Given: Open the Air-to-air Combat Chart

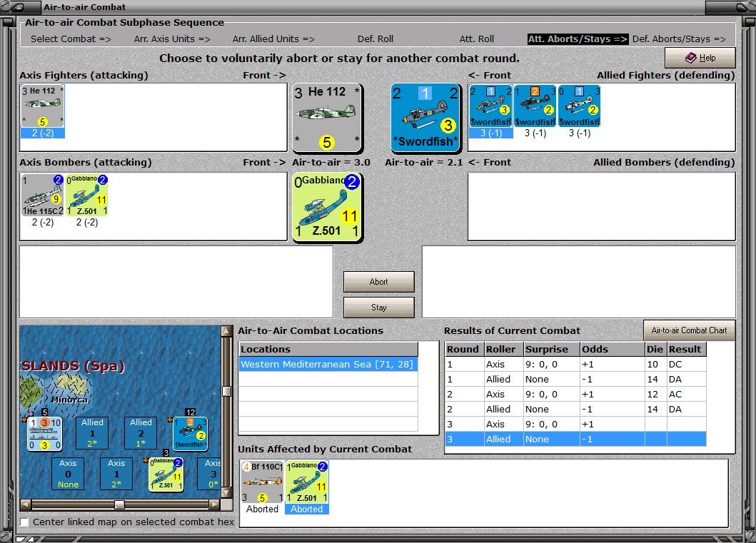Looking at the screenshot, I should [689, 330].
